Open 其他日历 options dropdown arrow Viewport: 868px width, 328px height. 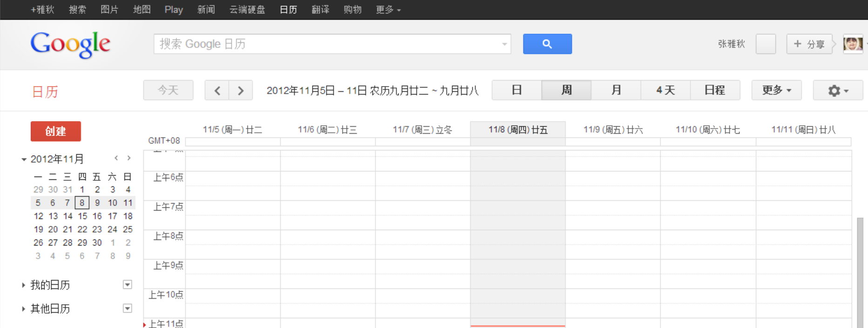point(127,308)
